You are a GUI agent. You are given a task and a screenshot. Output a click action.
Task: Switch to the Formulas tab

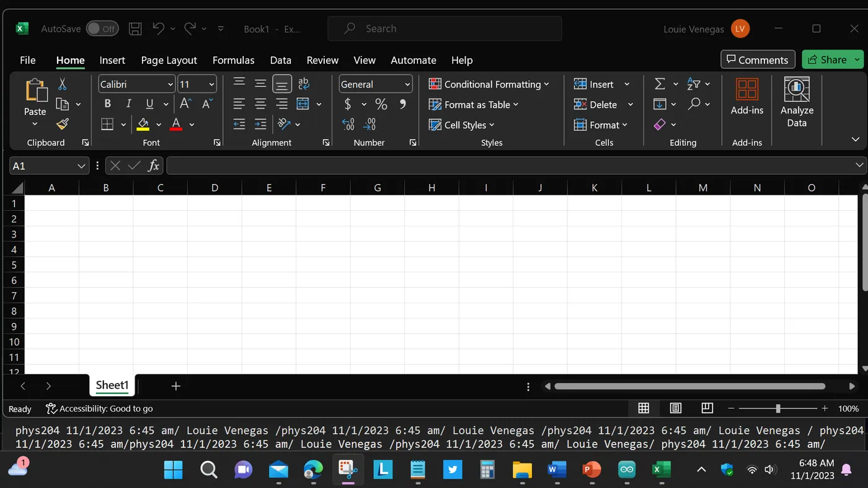click(233, 60)
